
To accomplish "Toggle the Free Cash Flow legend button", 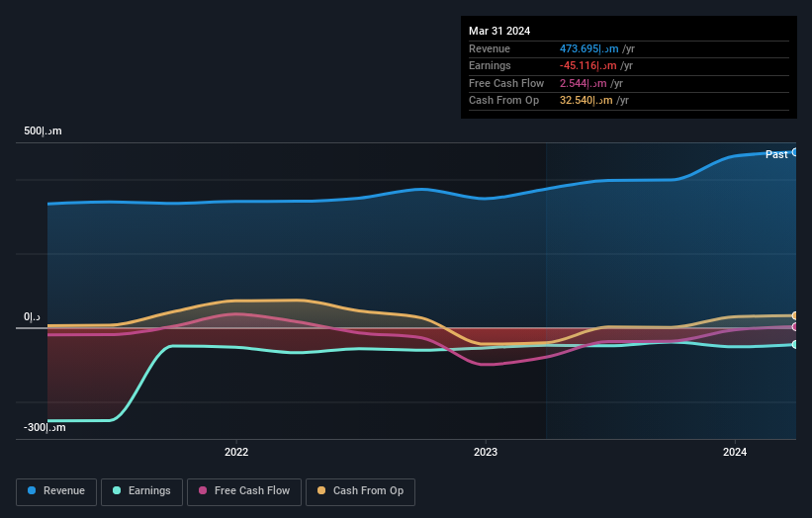I will tap(244, 491).
